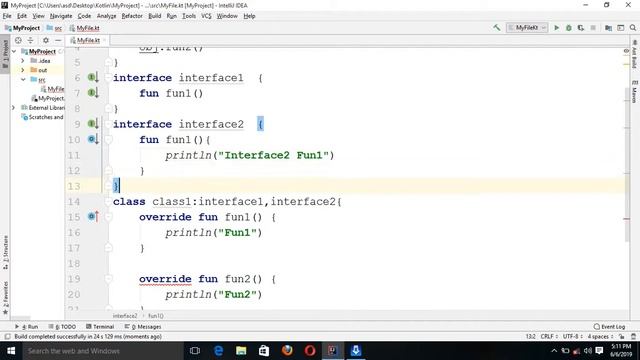The image size is (640, 360).
Task: Open File Explorer from taskbar
Action: 241,351
